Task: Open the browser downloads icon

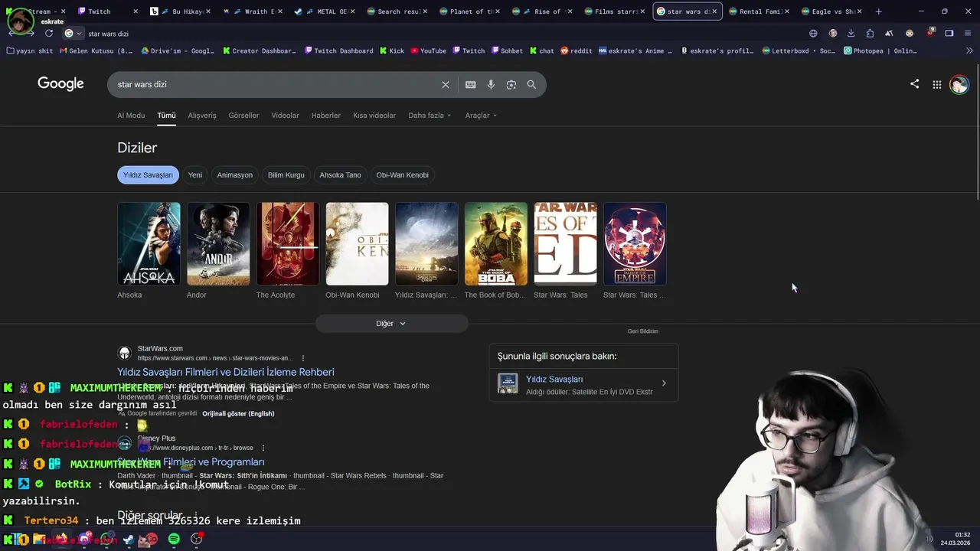Action: (851, 34)
